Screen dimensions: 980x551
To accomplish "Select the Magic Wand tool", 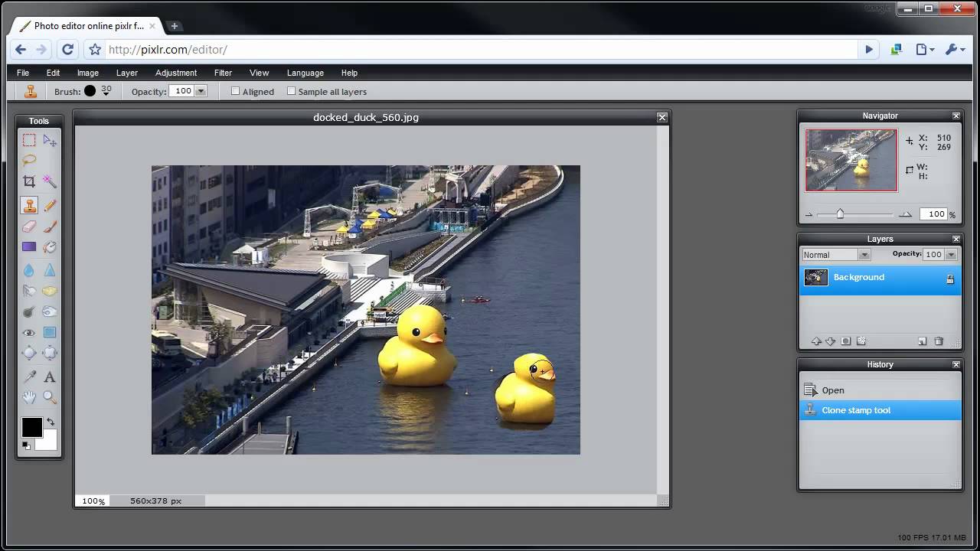I will point(50,181).
